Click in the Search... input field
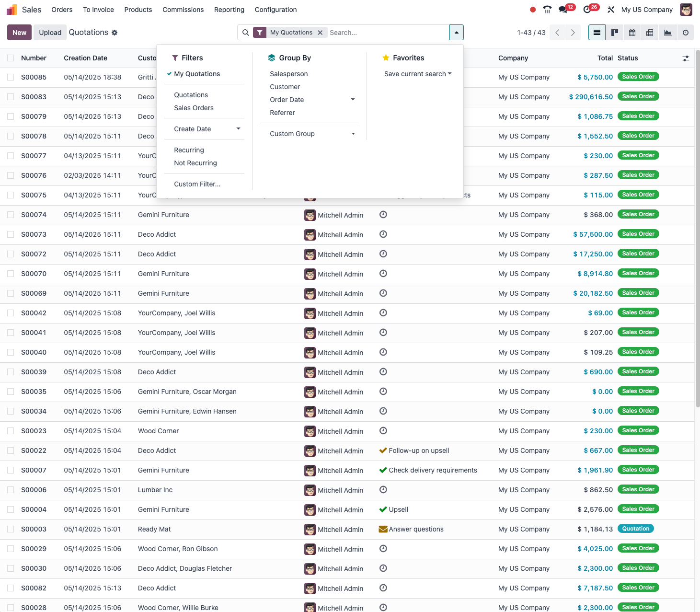The image size is (700, 612). 388,33
